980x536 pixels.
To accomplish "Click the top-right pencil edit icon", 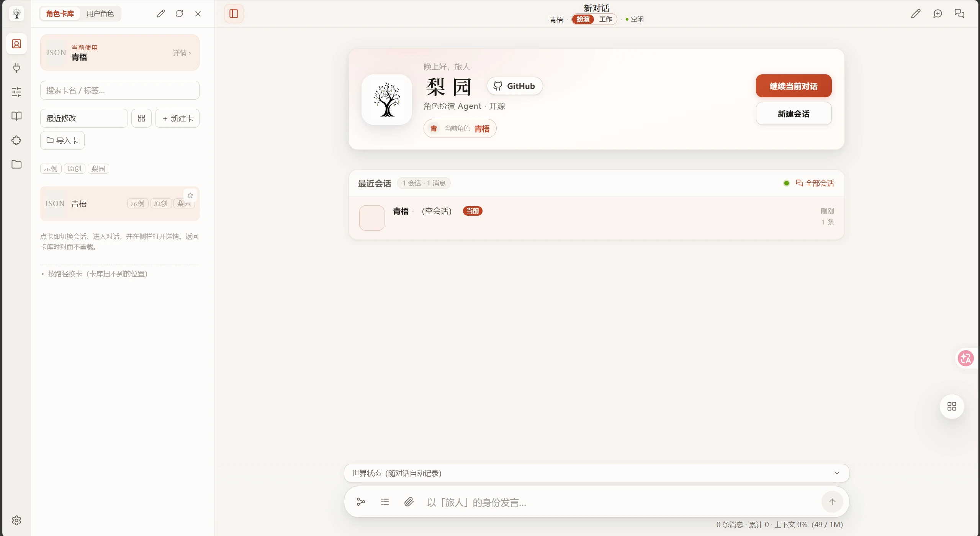I will pos(916,14).
